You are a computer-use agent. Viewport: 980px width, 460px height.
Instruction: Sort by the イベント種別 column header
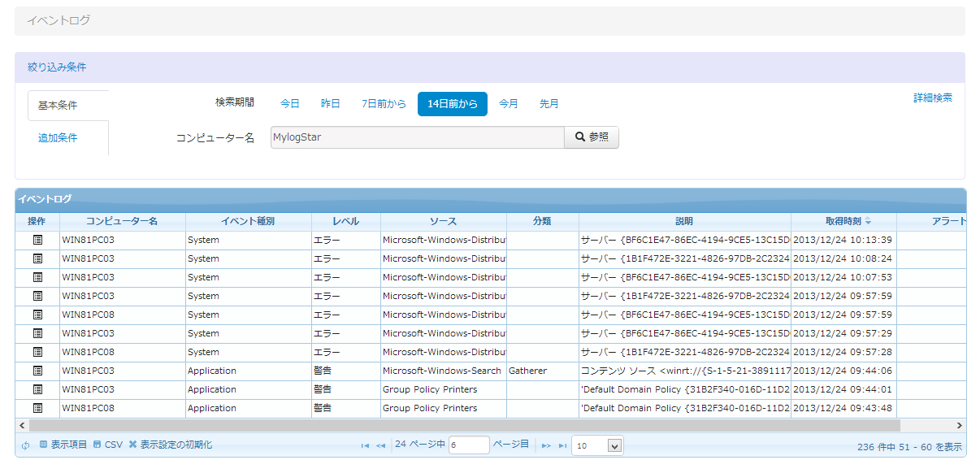[248, 221]
